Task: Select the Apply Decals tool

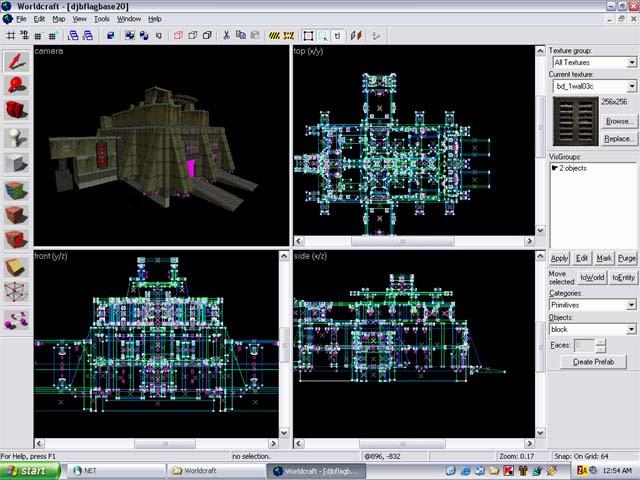Action: pyautogui.click(x=16, y=239)
